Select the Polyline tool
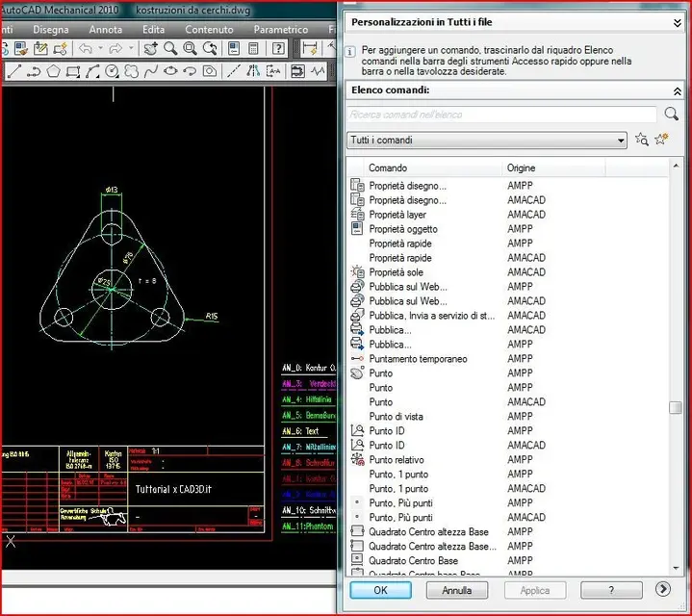Screen dimensions: 692x616 [x=34, y=71]
